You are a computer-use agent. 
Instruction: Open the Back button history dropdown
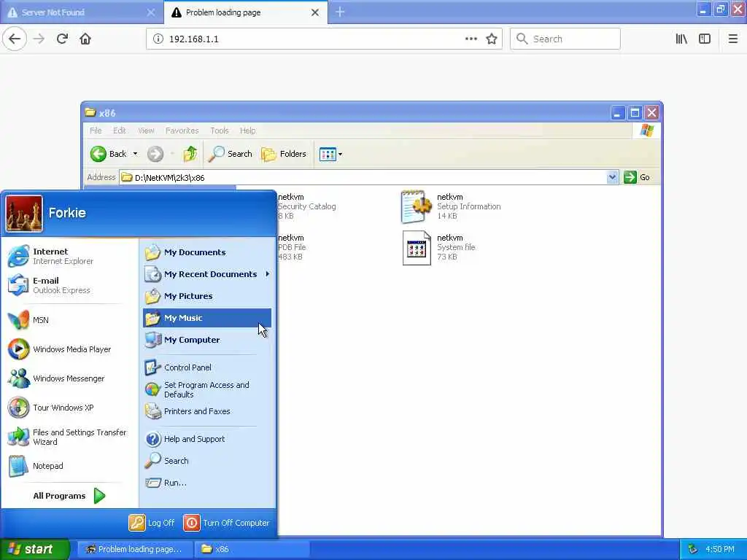(135, 154)
